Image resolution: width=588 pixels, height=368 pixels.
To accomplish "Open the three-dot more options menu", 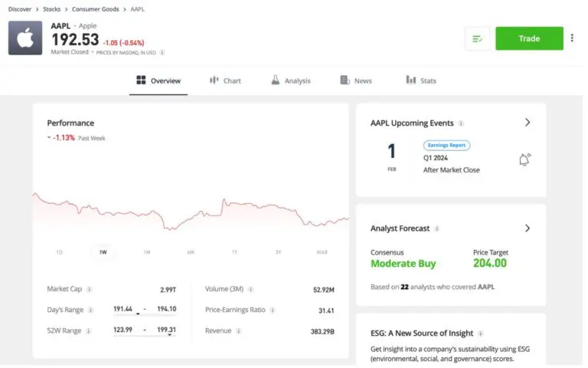I will tap(572, 38).
